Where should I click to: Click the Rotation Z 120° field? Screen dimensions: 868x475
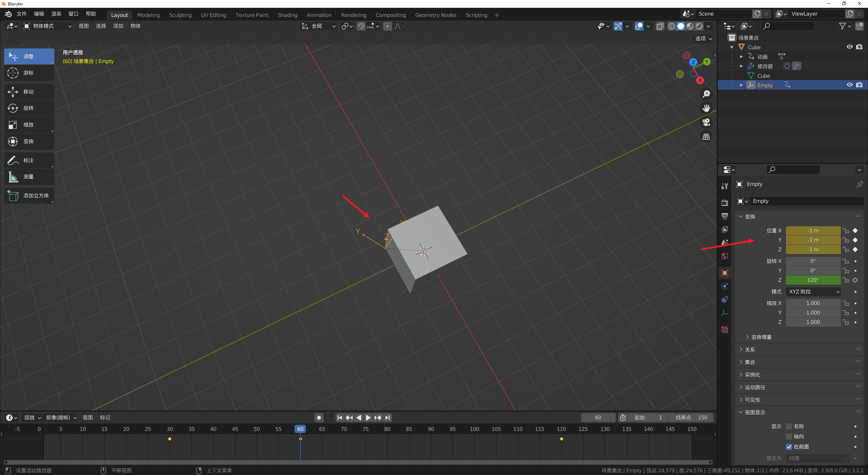pos(813,280)
